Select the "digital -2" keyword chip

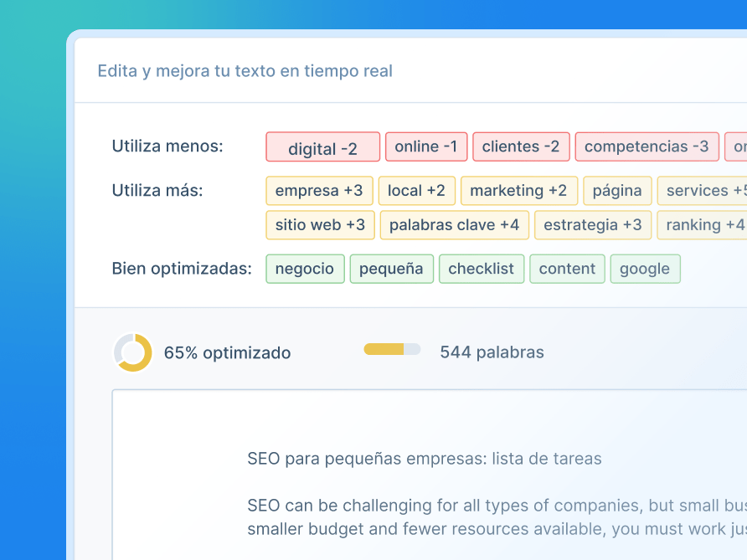[322, 147]
